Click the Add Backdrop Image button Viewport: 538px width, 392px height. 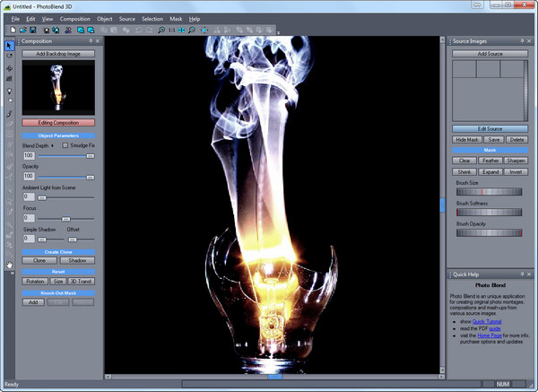pos(58,55)
